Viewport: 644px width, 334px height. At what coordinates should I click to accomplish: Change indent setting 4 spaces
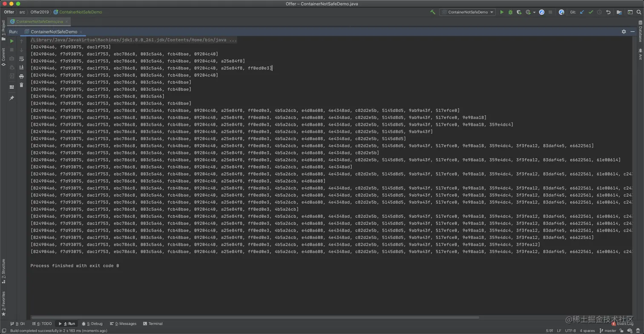pyautogui.click(x=587, y=331)
